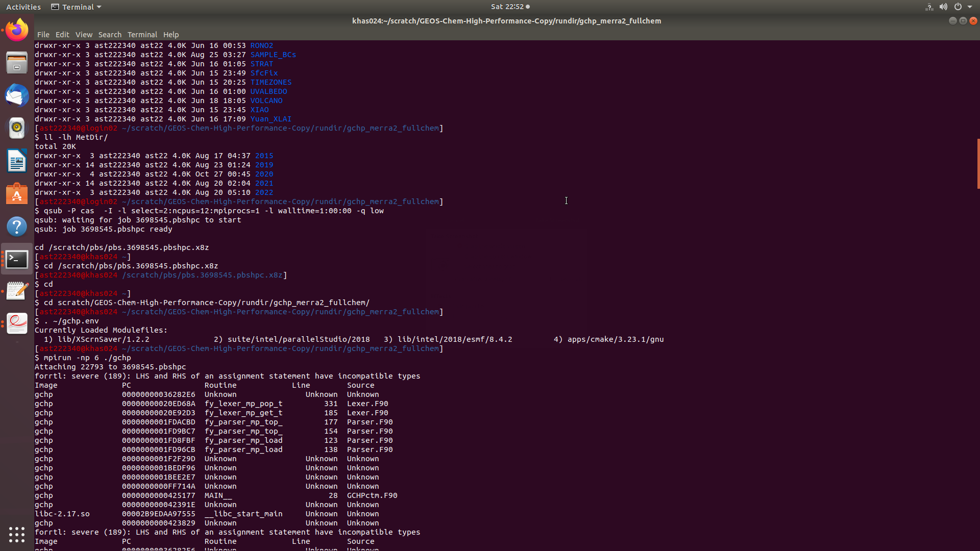Click Activities in the top left corner
Image resolution: width=980 pixels, height=551 pixels.
click(23, 7)
